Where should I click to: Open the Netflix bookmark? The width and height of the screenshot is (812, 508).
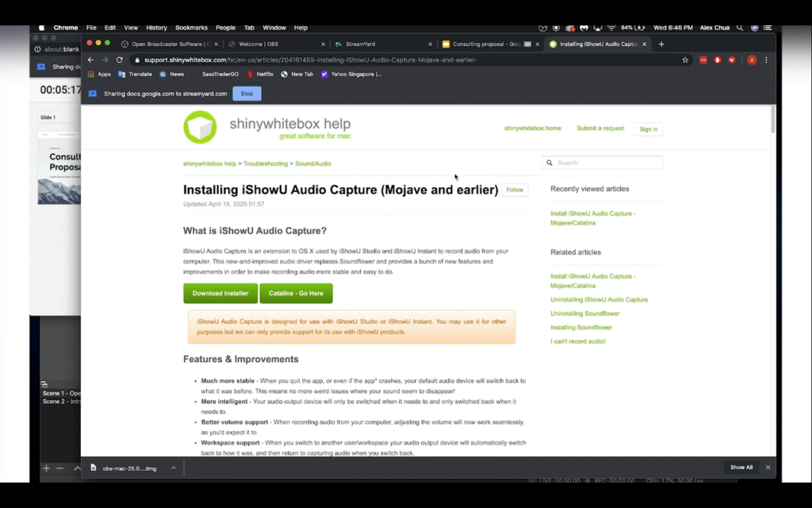(260, 74)
